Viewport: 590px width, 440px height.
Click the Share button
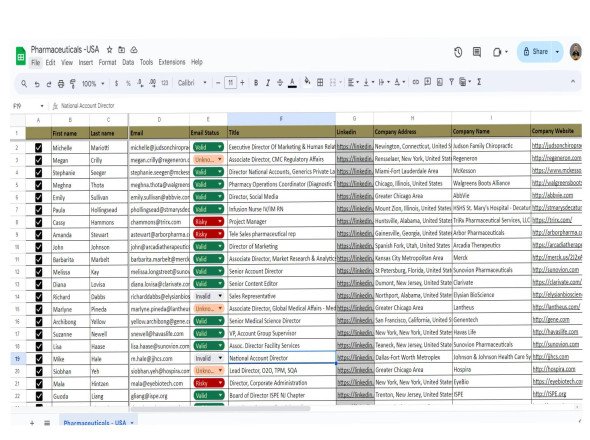(x=536, y=52)
